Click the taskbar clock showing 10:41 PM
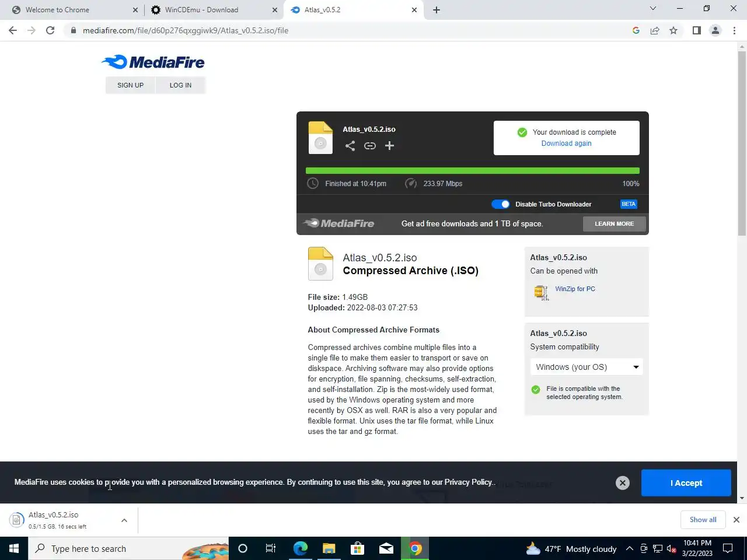 pos(697,548)
